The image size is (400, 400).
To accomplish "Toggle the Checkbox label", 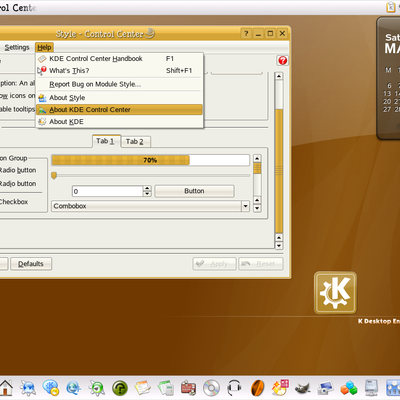I will pyautogui.click(x=14, y=202).
